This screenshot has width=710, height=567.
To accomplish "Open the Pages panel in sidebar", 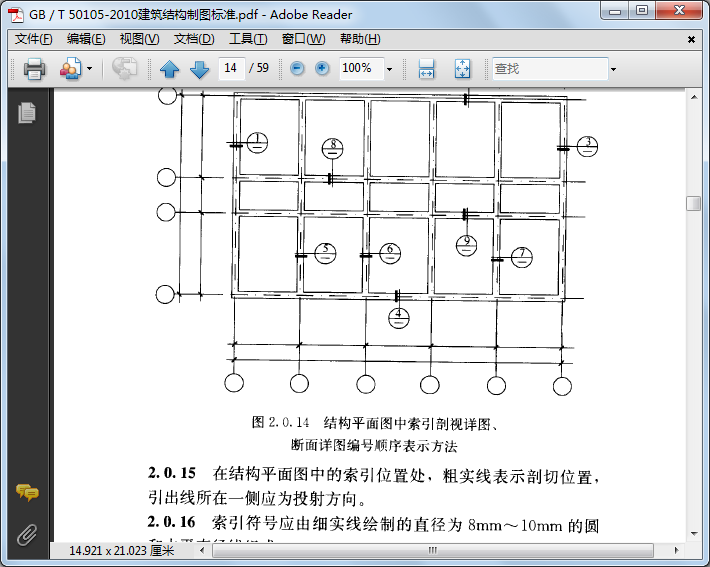I will point(27,112).
